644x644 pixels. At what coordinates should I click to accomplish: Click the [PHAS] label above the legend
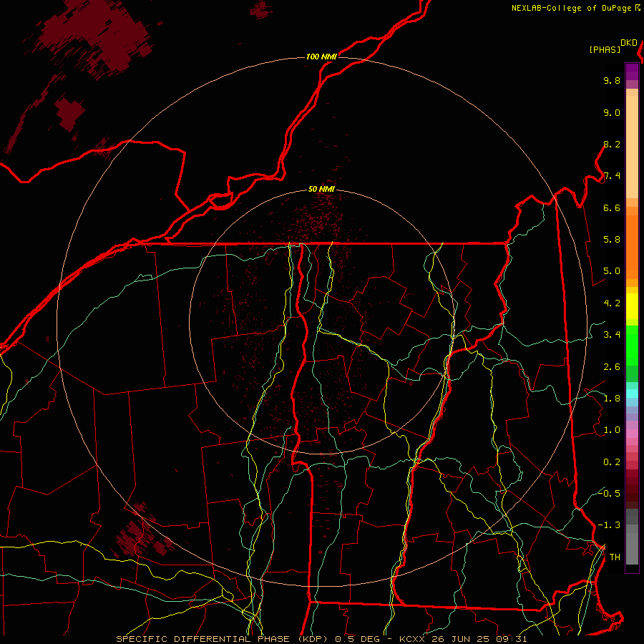click(605, 49)
